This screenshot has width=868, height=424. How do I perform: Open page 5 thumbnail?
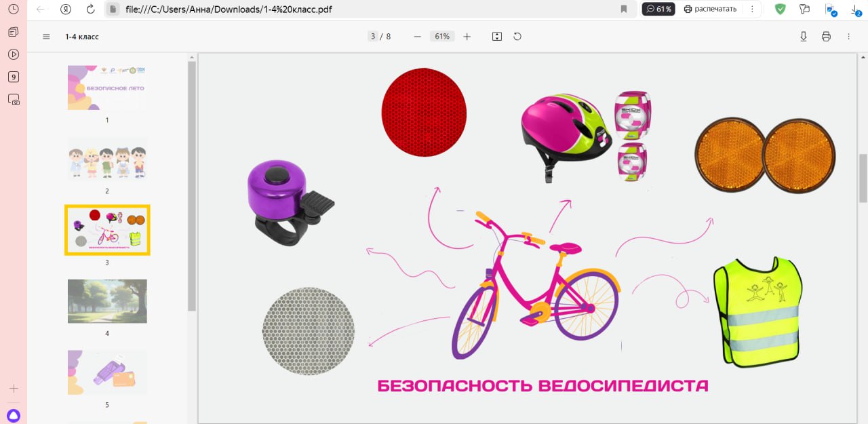(107, 372)
